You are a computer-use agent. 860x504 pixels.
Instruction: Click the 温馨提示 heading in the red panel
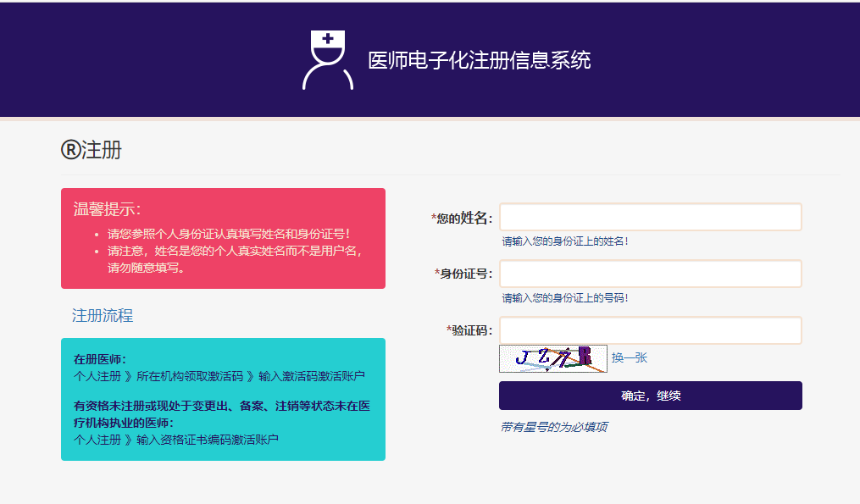click(107, 209)
